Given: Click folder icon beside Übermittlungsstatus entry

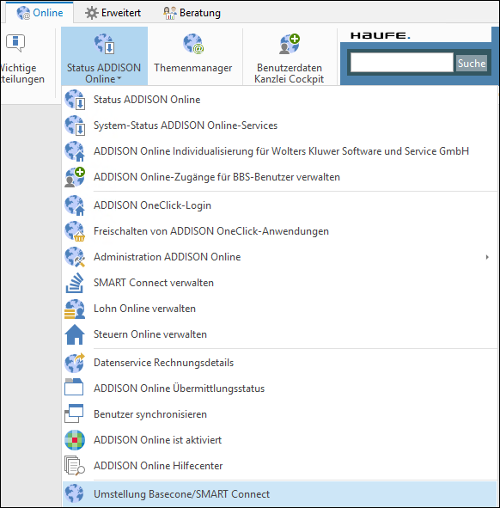Looking at the screenshot, I should [x=74, y=387].
